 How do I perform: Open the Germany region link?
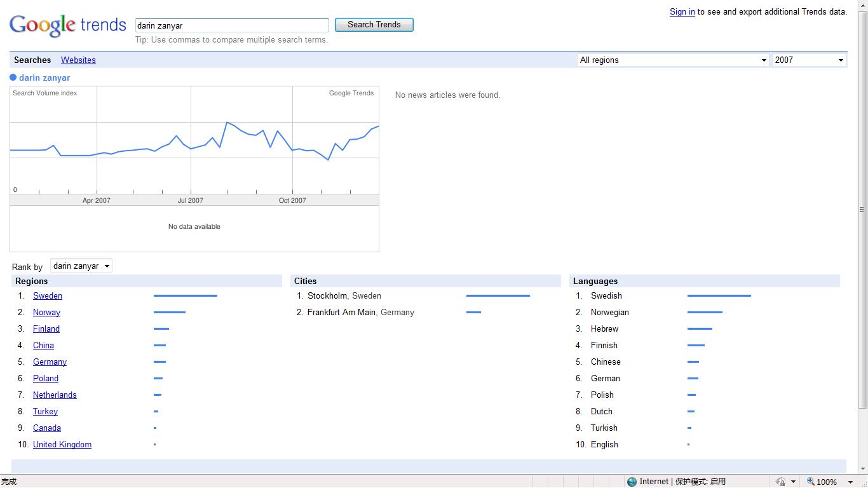(50, 362)
